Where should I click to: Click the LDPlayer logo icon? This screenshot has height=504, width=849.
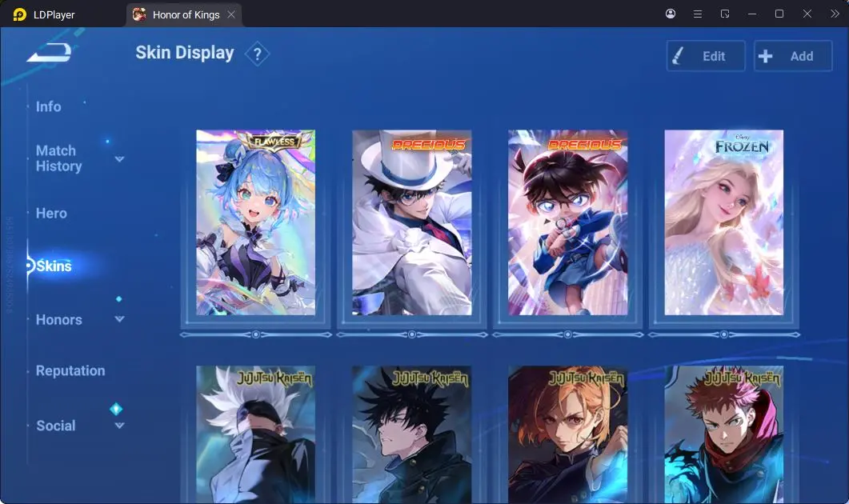click(x=19, y=14)
